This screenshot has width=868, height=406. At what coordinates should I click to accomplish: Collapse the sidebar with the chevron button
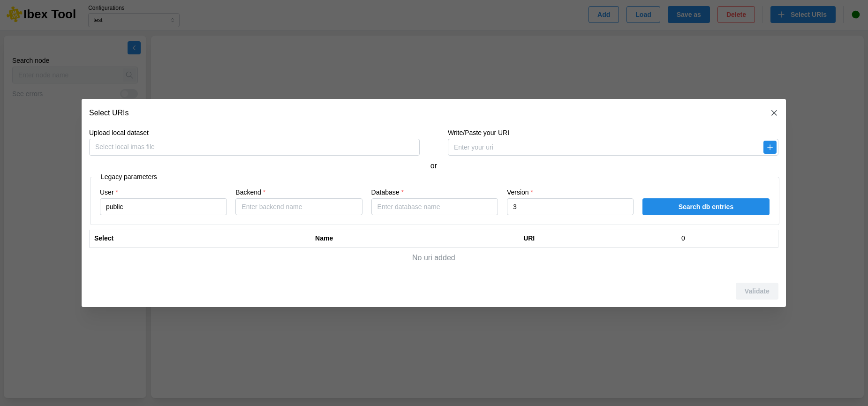(134, 48)
